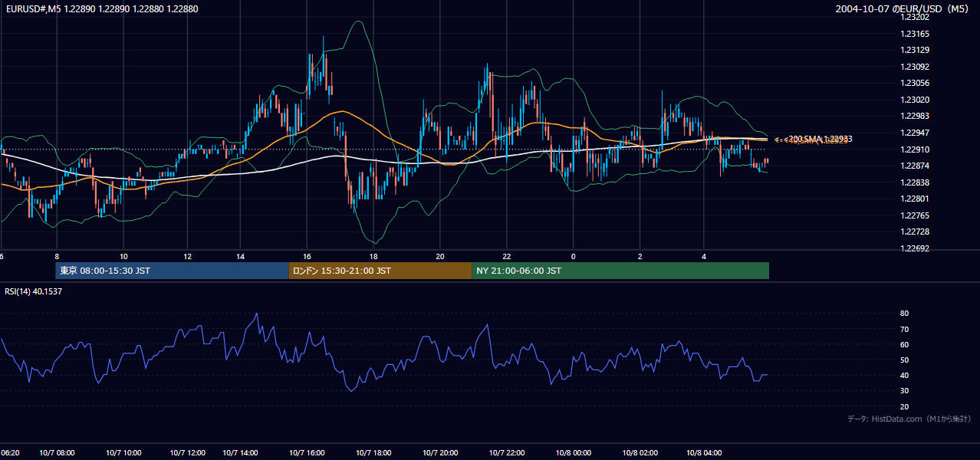Click price axis label 1.22692

pos(914,248)
